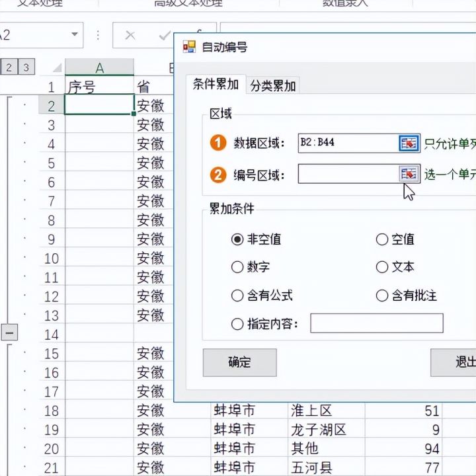This screenshot has height=476, width=476.
Task: Click the 自动编号 dialog title icon
Action: coord(189,47)
